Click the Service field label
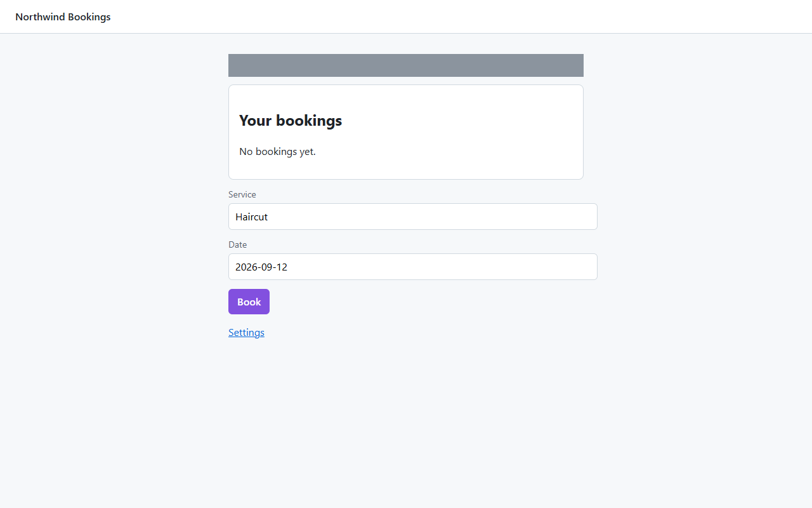Viewport: 812px width, 508px height. [x=242, y=194]
